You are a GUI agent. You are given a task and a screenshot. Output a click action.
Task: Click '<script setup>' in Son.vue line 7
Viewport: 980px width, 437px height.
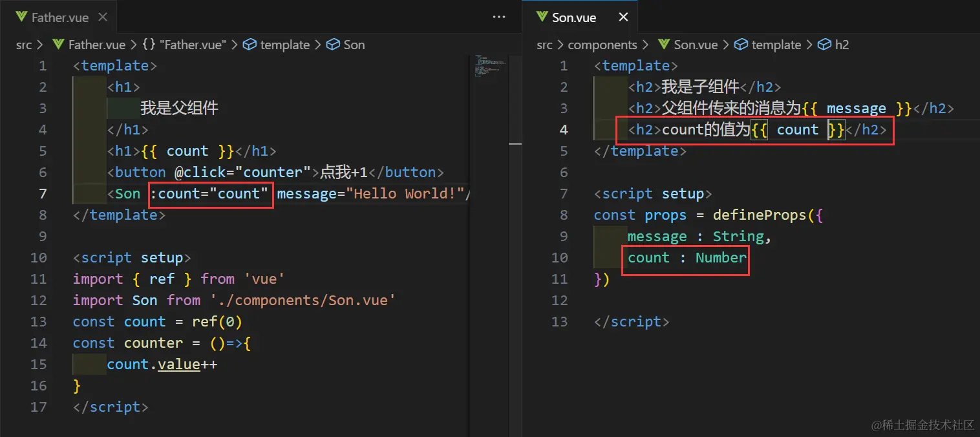tap(653, 193)
